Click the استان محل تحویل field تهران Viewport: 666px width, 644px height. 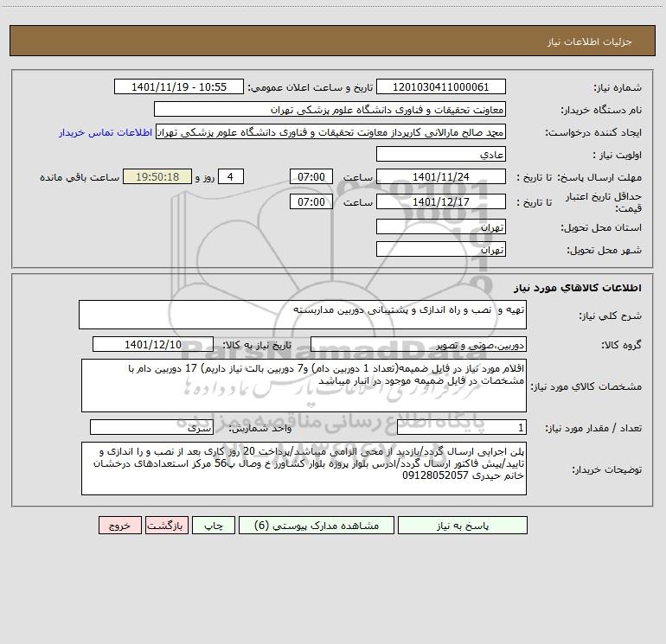[x=441, y=226]
